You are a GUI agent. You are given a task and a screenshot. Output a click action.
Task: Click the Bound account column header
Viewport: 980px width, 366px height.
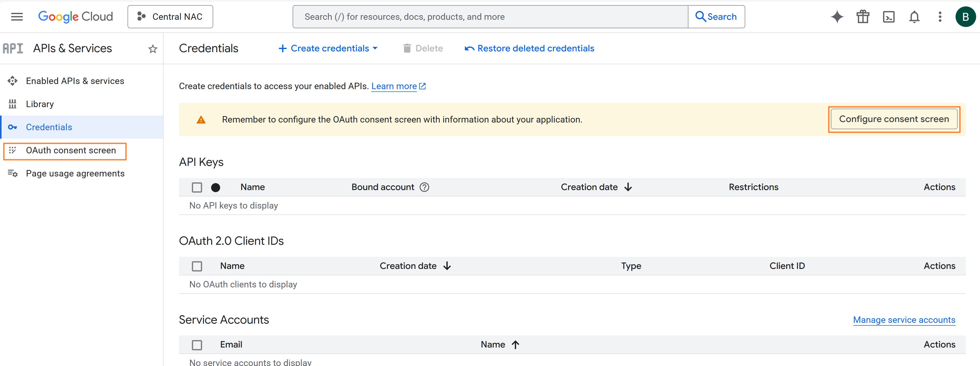point(383,187)
